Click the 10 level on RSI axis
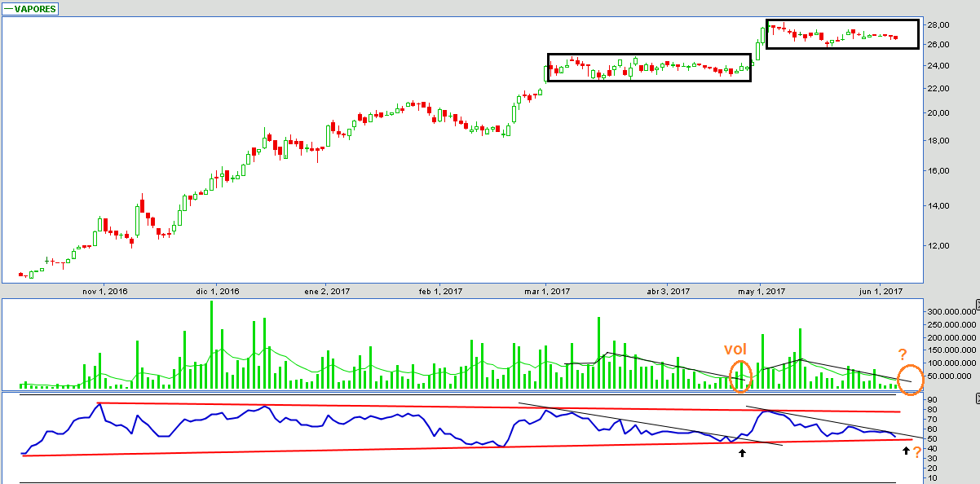The width and height of the screenshot is (980, 484). pyautogui.click(x=933, y=478)
